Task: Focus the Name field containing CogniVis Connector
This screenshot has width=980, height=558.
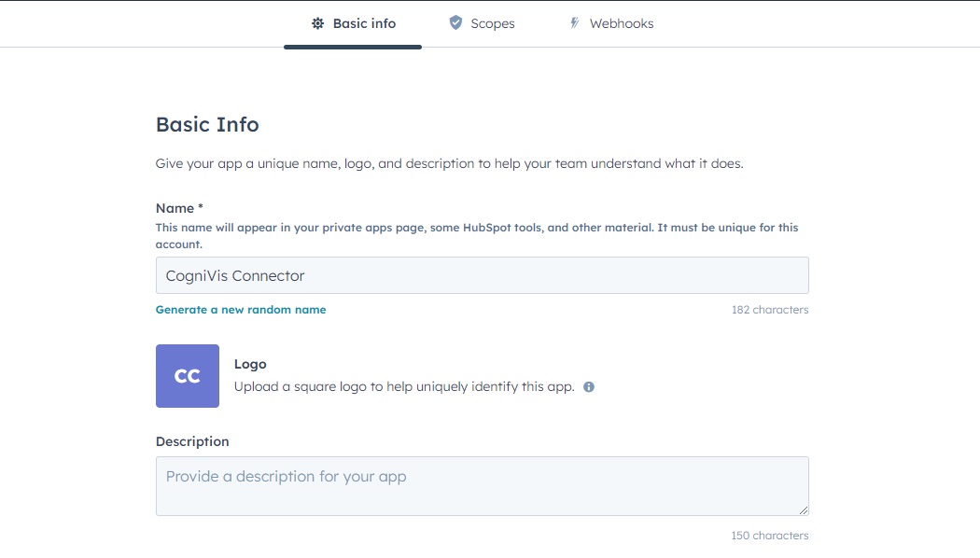Action: (x=482, y=275)
